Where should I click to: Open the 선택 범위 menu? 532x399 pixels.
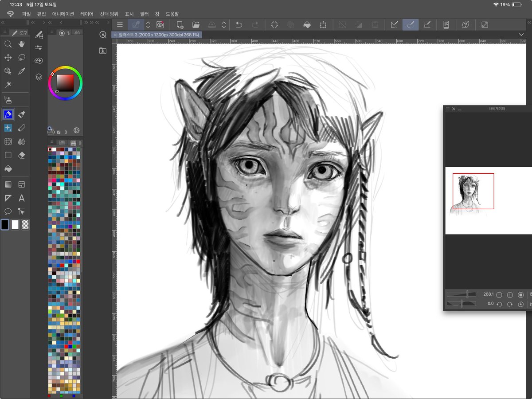109,14
